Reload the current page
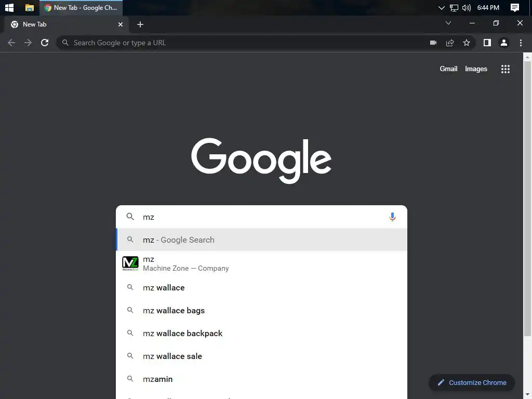532x399 pixels. point(45,43)
